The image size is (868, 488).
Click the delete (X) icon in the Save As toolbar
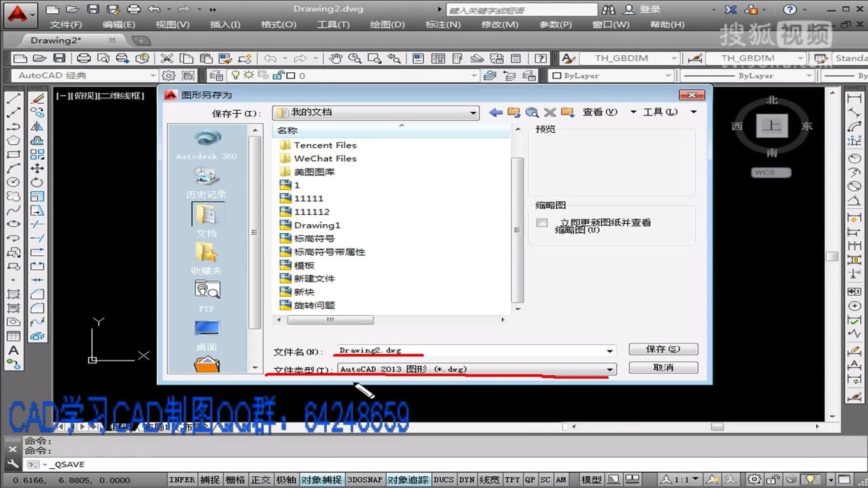[x=550, y=112]
